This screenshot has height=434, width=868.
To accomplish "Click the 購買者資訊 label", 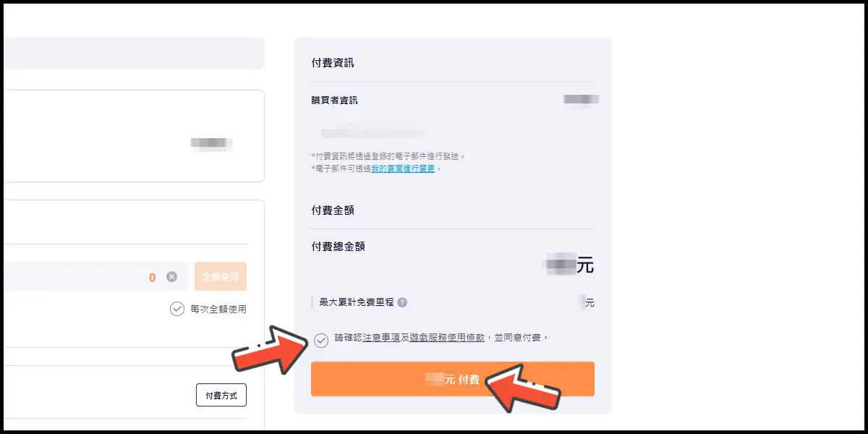I will pos(334,101).
